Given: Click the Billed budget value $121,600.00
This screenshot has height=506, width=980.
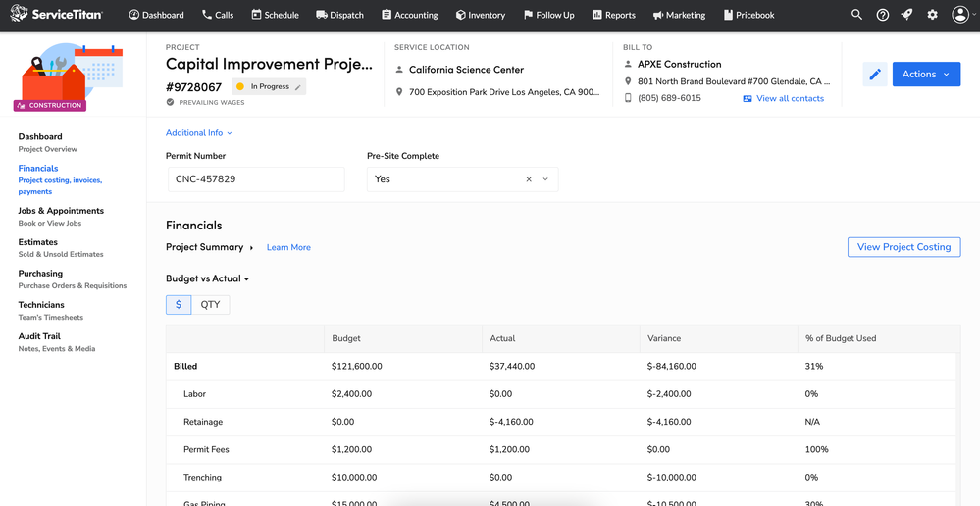Looking at the screenshot, I should click(357, 366).
